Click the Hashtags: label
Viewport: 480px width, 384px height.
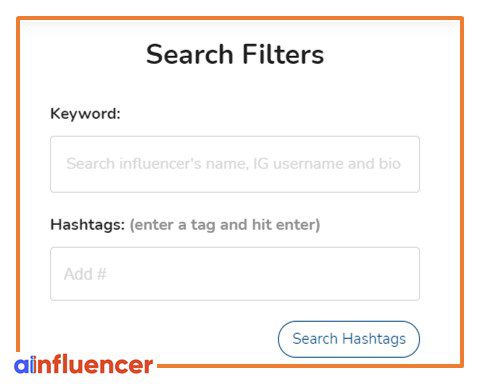pos(88,225)
